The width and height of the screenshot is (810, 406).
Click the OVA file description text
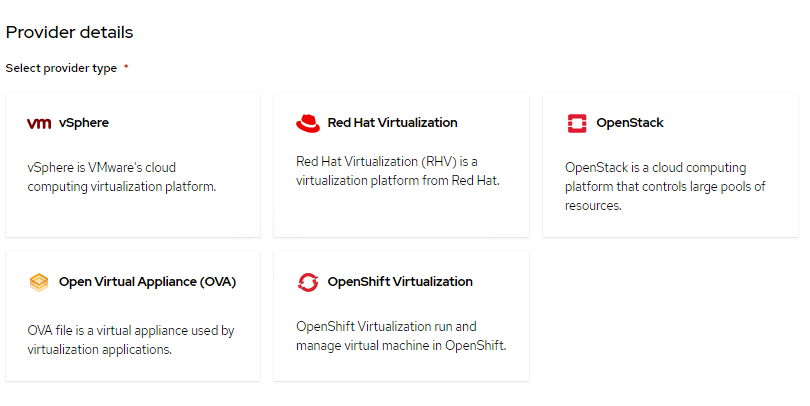(x=130, y=340)
